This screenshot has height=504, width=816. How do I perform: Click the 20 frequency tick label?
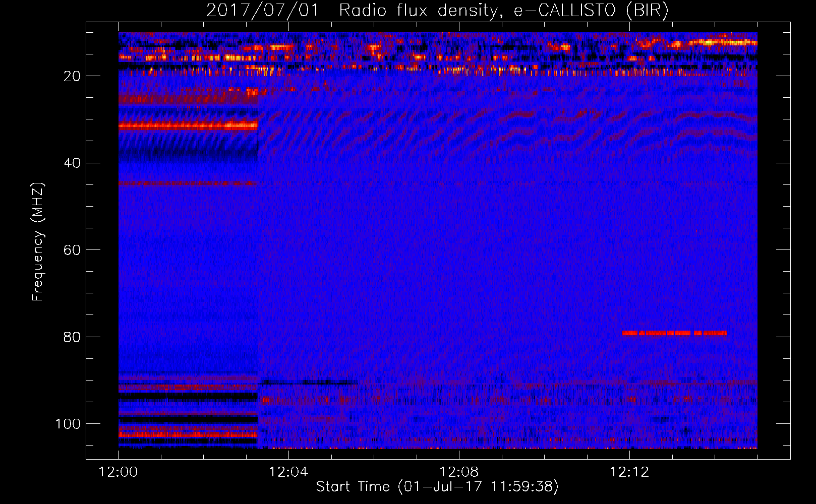click(73, 76)
